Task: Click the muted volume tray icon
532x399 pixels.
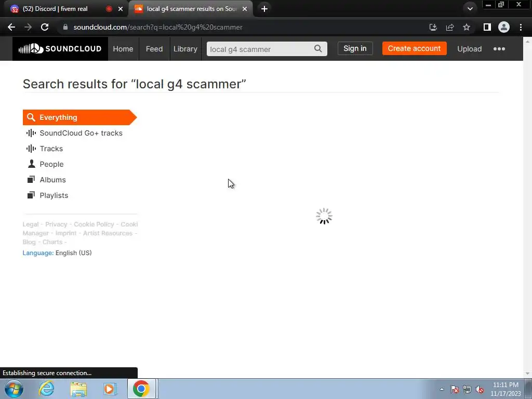Action: point(480,389)
